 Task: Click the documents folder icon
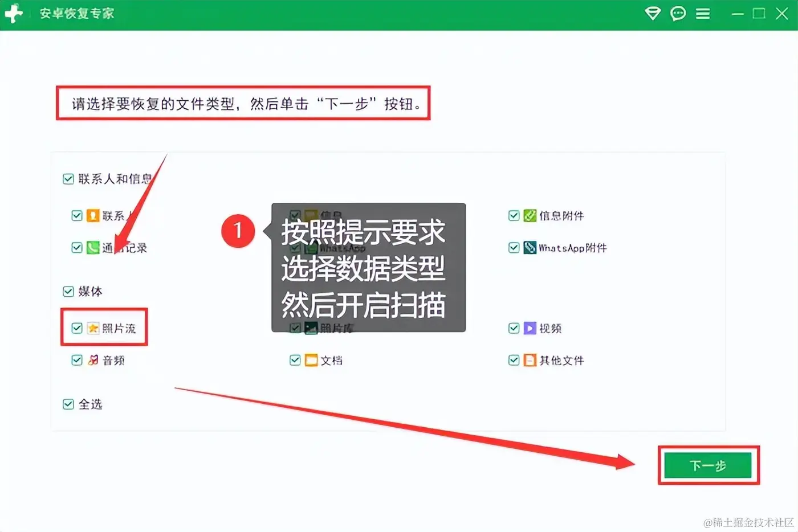tap(311, 360)
